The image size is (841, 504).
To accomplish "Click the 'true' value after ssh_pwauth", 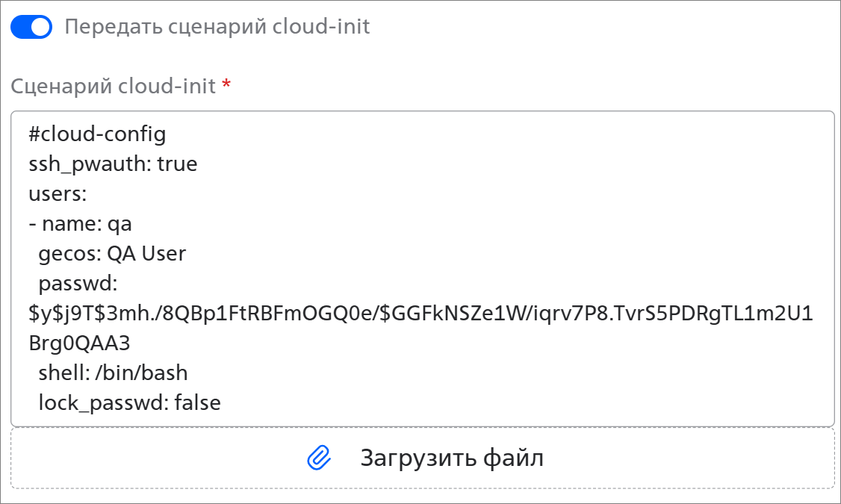I will click(x=177, y=164).
